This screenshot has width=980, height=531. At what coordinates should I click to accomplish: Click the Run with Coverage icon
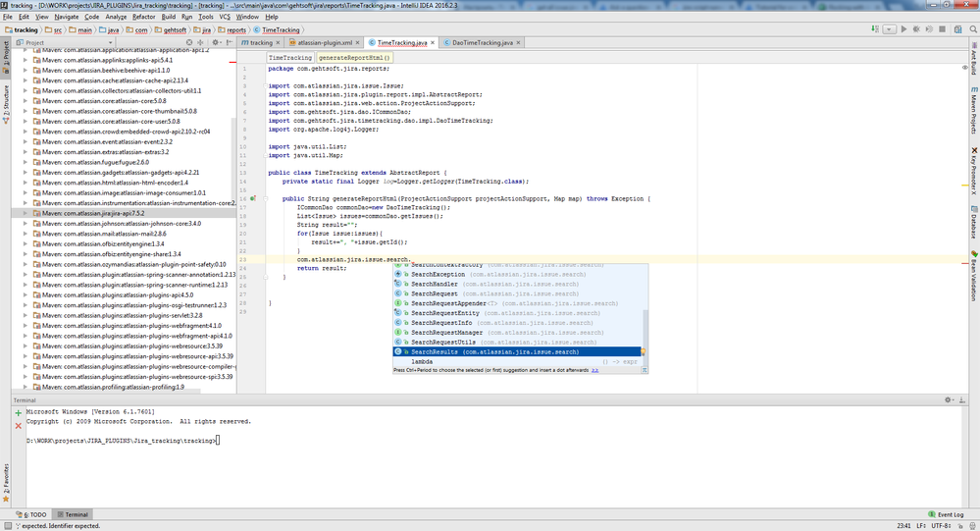point(929,29)
